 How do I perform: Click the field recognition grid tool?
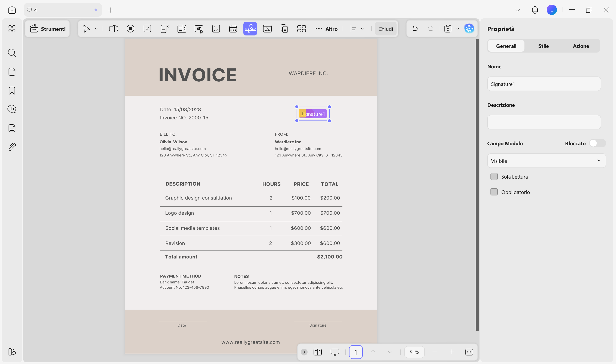tap(302, 29)
